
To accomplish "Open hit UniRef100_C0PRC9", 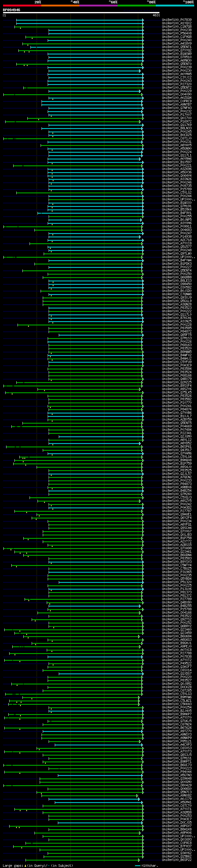I will (177, 101).
